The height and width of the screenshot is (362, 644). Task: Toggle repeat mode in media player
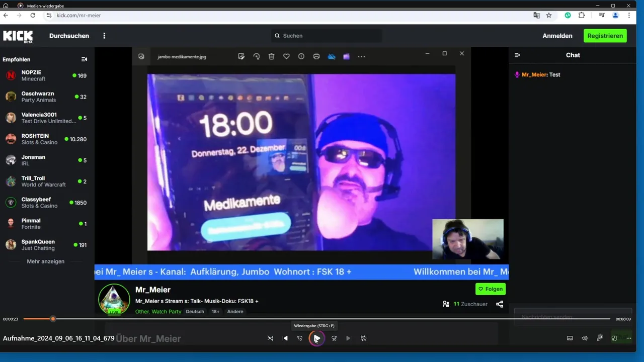pyautogui.click(x=363, y=338)
